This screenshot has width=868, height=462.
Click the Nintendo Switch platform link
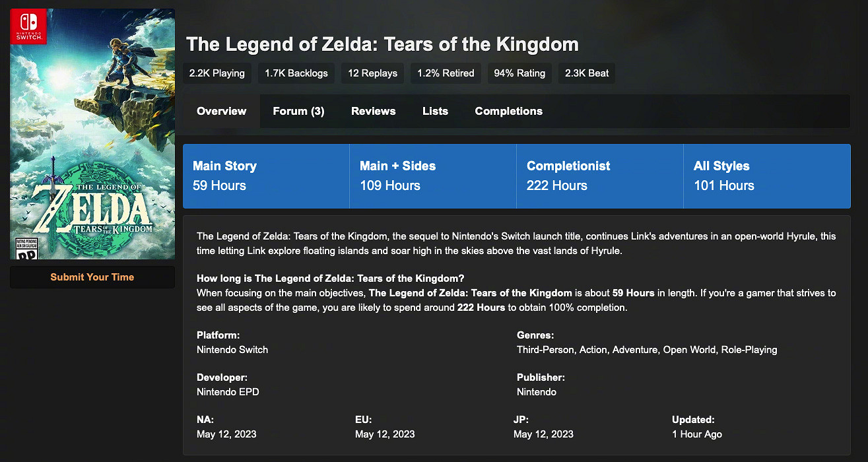coord(232,350)
